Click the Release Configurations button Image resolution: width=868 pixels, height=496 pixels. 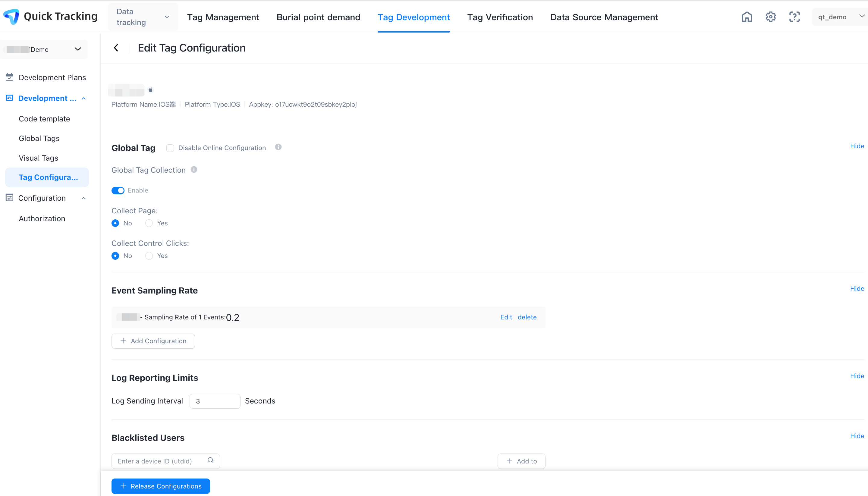tap(160, 486)
